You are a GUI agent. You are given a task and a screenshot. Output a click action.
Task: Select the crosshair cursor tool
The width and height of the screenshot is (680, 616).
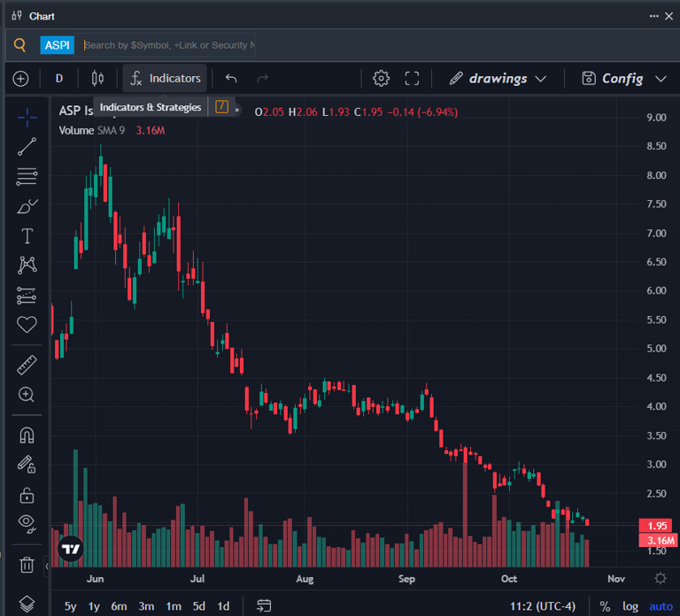pyautogui.click(x=27, y=117)
